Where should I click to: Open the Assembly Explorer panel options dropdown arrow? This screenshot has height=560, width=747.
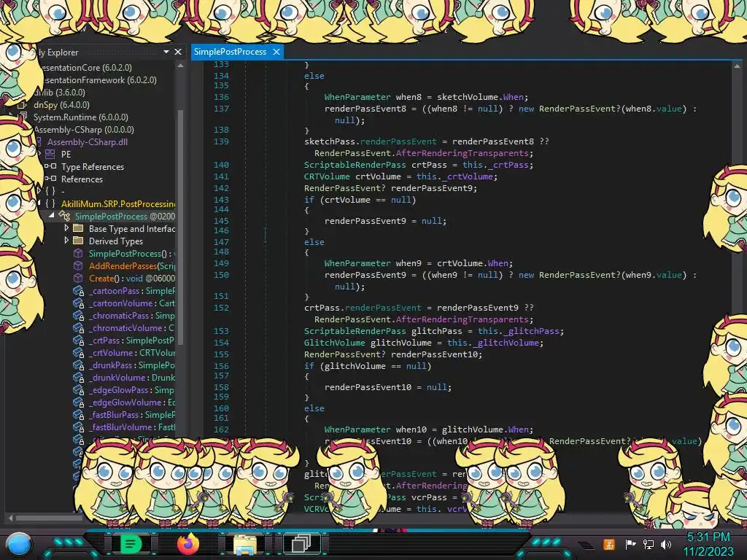click(166, 52)
